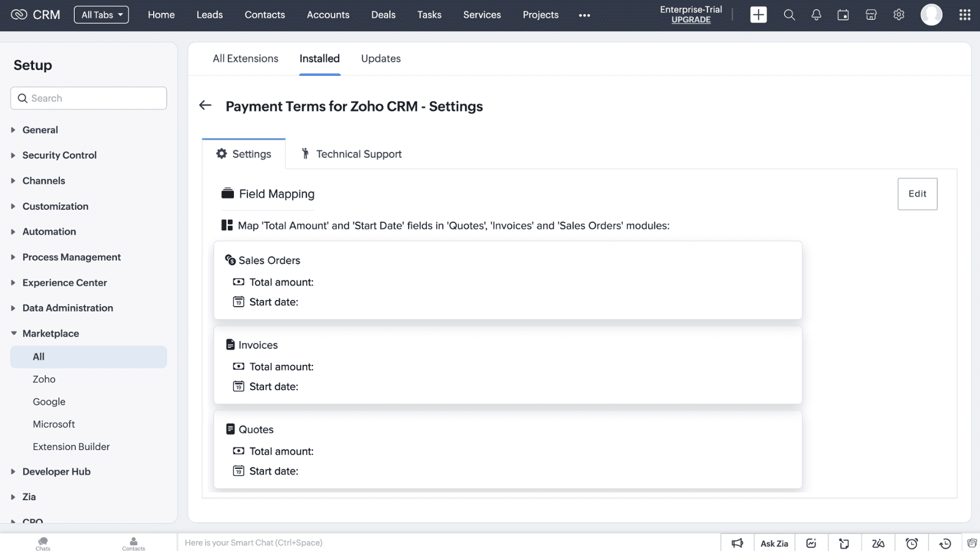
Task: Open the All Tabs dropdown
Action: [102, 15]
